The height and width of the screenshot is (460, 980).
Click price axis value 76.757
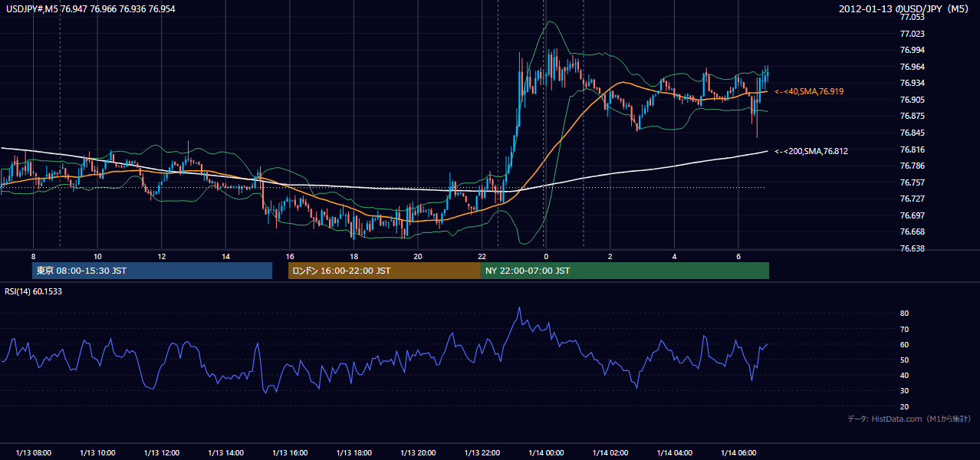911,182
